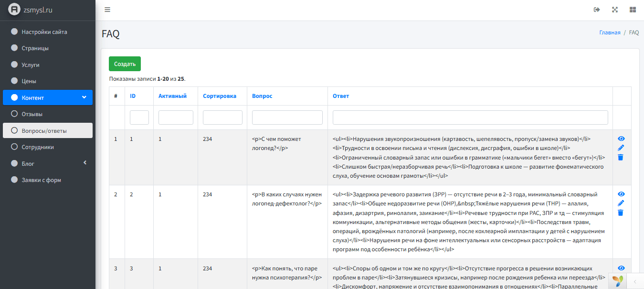Delete FAQ row 2 using trash icon
The image size is (644, 289).
621,213
